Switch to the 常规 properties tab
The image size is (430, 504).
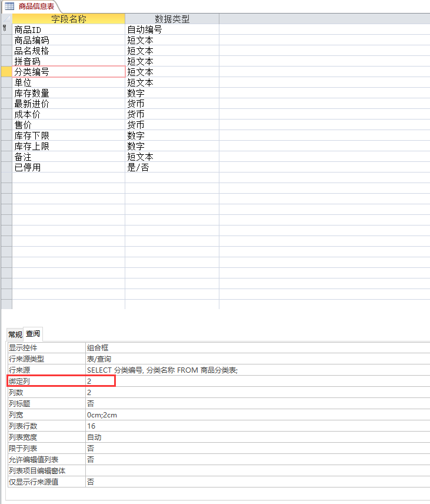pos(15,334)
